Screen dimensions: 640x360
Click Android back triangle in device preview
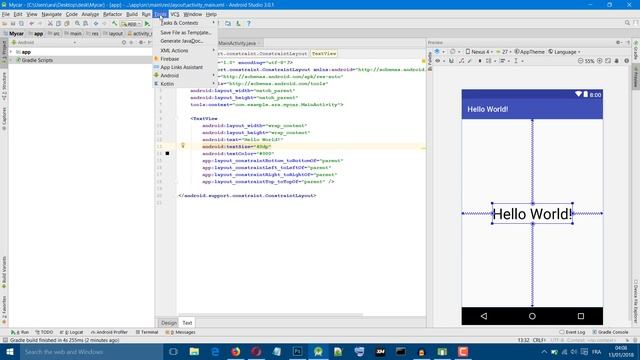(x=484, y=316)
